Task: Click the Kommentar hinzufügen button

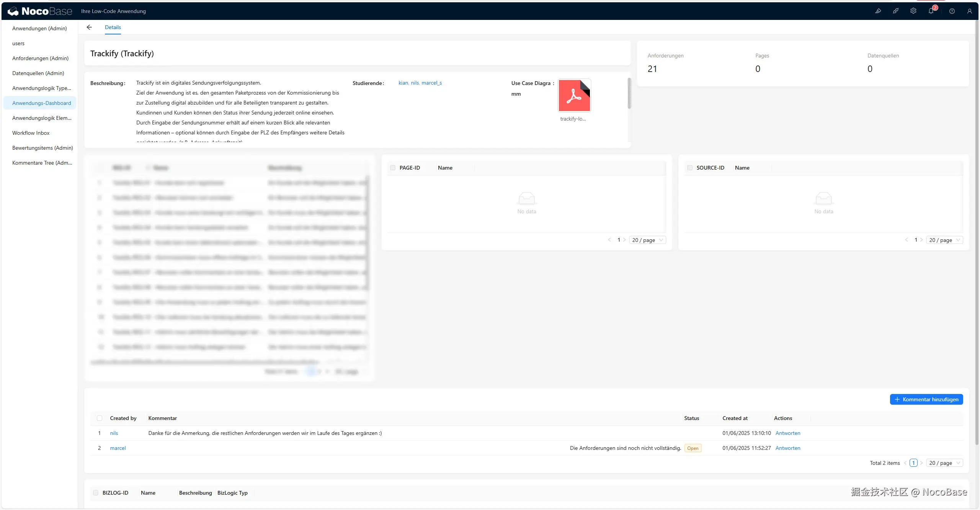Action: 926,399
